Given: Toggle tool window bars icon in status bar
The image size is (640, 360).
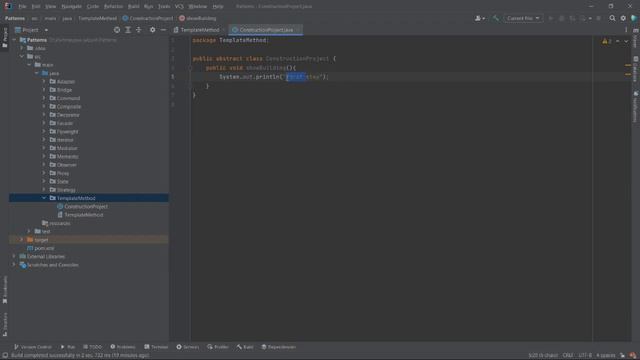Looking at the screenshot, I should coord(5,356).
